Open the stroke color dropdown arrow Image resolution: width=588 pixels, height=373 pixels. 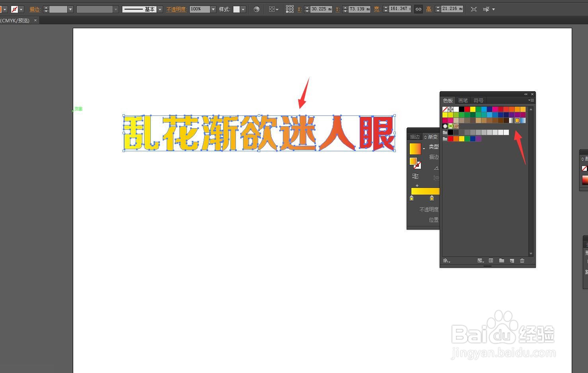point(21,9)
